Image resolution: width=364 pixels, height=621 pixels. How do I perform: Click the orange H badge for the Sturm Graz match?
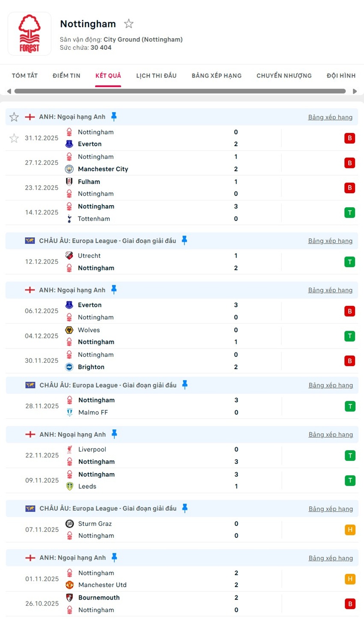(x=350, y=530)
